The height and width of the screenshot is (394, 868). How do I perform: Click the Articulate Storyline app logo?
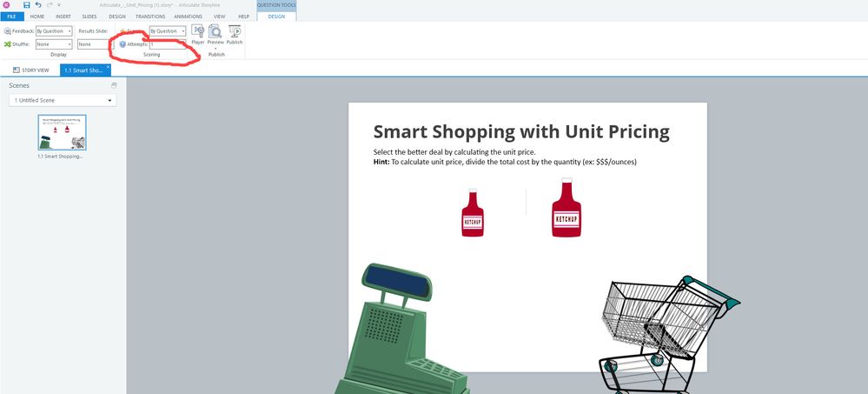click(6, 5)
